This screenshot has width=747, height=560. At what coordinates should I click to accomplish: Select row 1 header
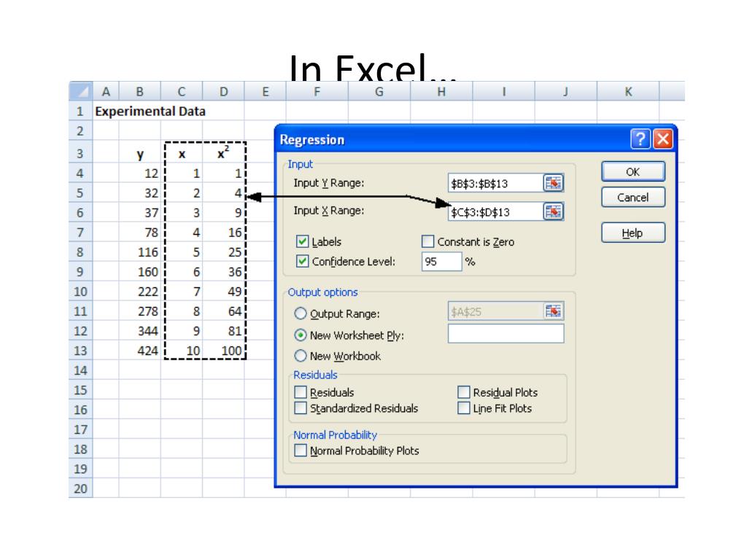point(80,111)
